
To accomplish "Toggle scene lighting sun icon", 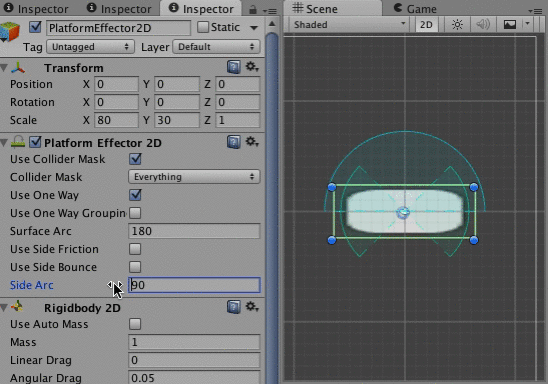I will point(457,24).
